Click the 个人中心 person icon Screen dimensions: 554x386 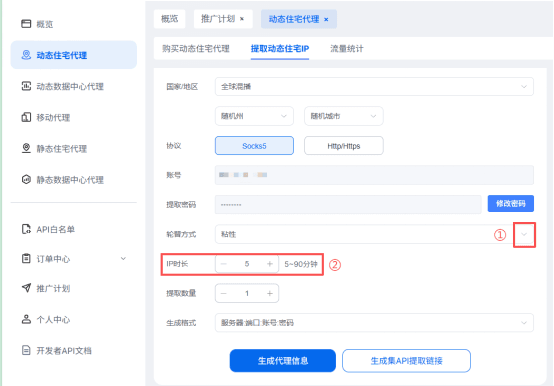click(x=26, y=319)
